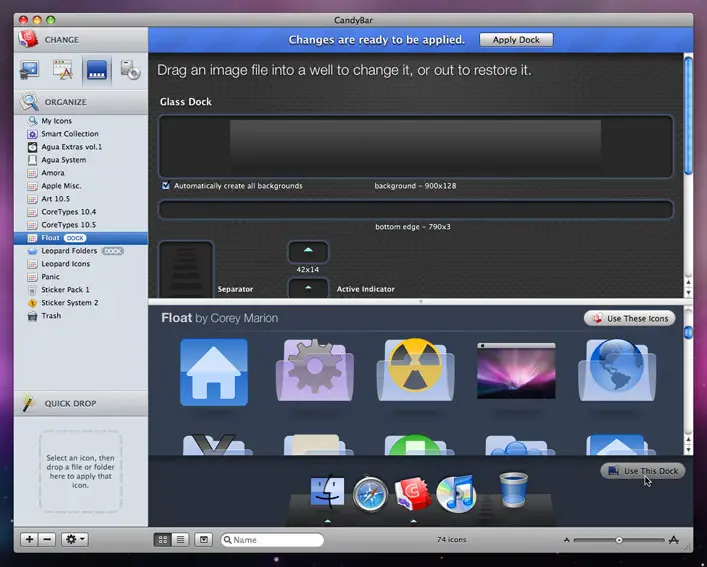The width and height of the screenshot is (707, 567).
Task: Click the small A size icon
Action: pyautogui.click(x=567, y=540)
